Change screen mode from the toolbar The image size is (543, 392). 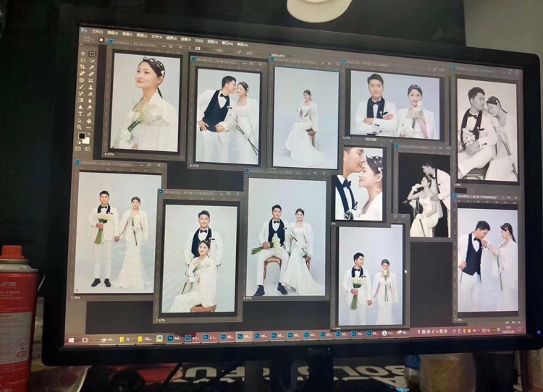(x=88, y=149)
